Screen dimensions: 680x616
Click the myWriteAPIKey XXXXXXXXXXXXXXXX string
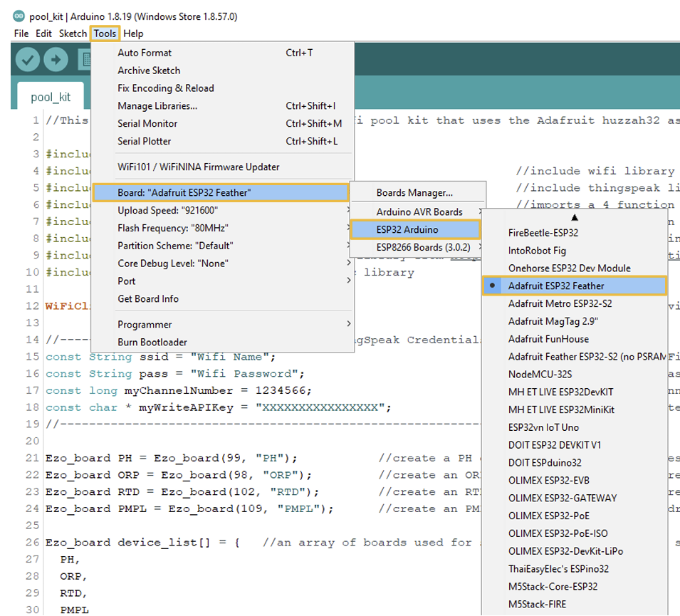tap(320, 407)
